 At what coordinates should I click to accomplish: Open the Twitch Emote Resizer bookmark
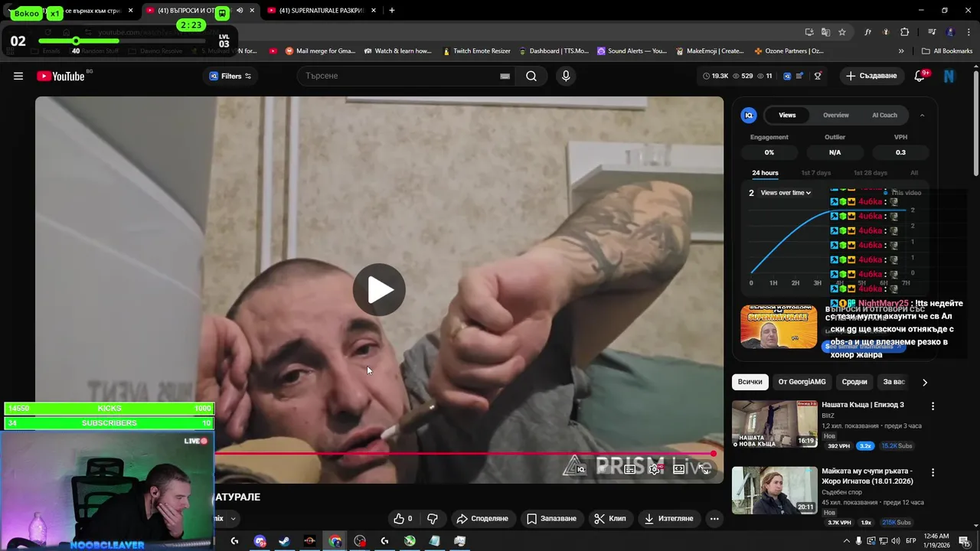(476, 51)
